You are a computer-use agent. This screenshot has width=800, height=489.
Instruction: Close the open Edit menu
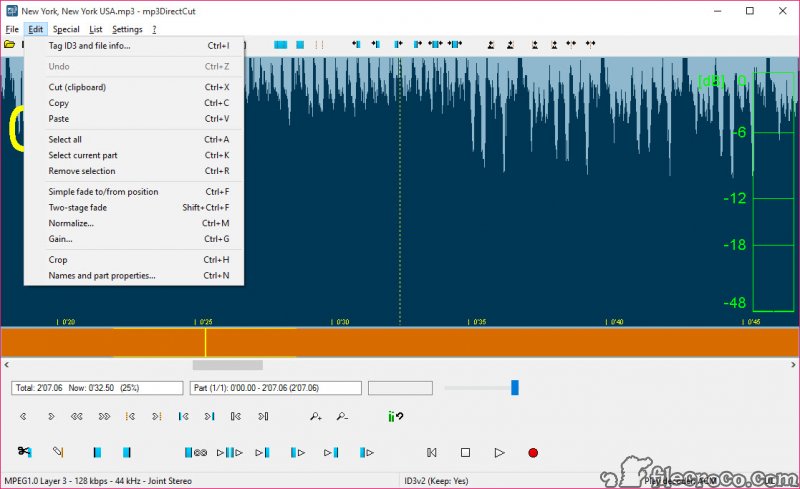(35, 29)
